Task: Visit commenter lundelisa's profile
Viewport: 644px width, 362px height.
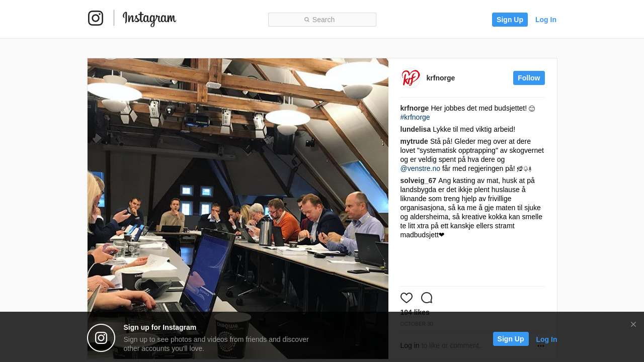Action: coord(416,129)
